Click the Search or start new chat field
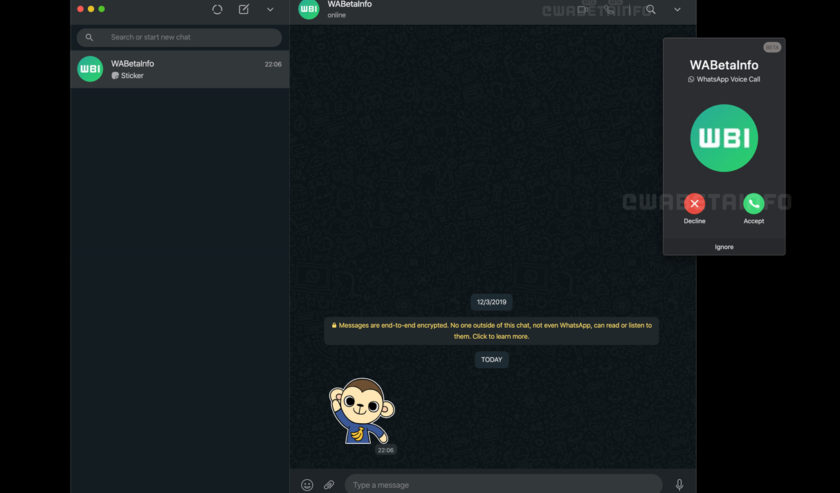This screenshot has height=493, width=840. 179,37
